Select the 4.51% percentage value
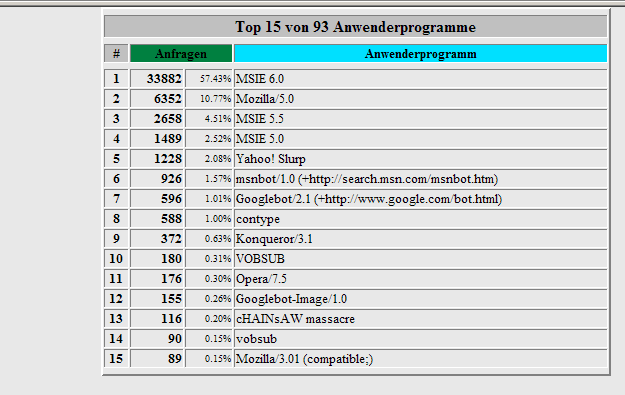Image resolution: width=625 pixels, height=395 pixels. pos(218,118)
